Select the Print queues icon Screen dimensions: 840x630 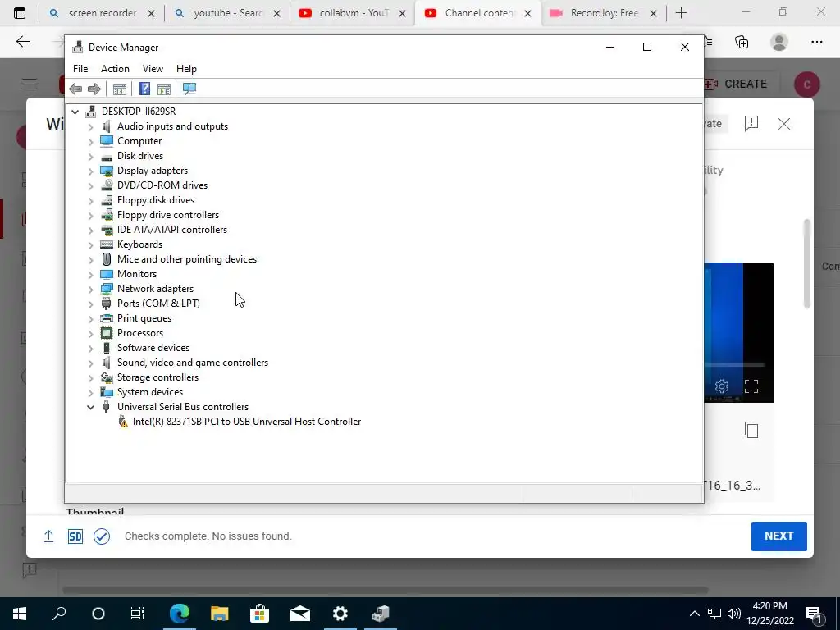pos(107,318)
